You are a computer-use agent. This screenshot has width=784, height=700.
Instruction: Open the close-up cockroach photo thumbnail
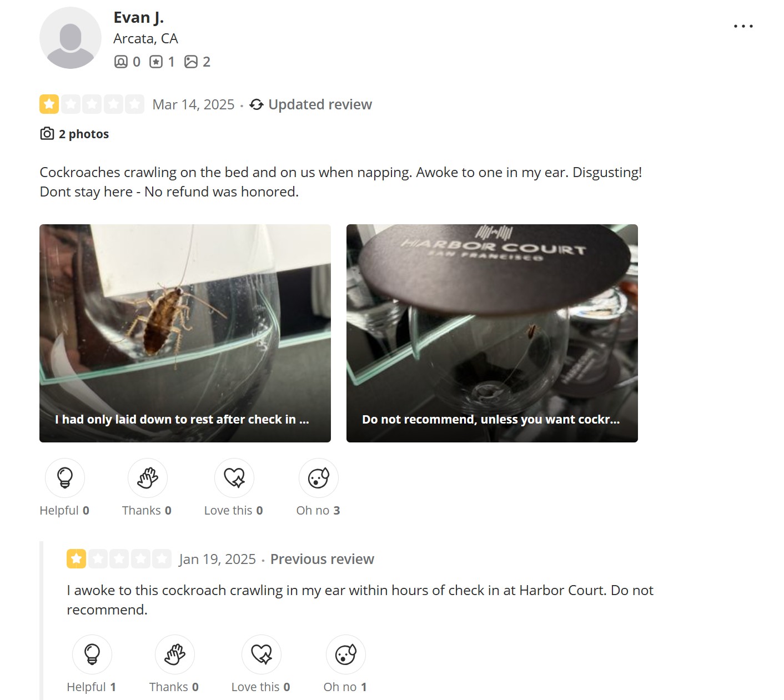[185, 333]
